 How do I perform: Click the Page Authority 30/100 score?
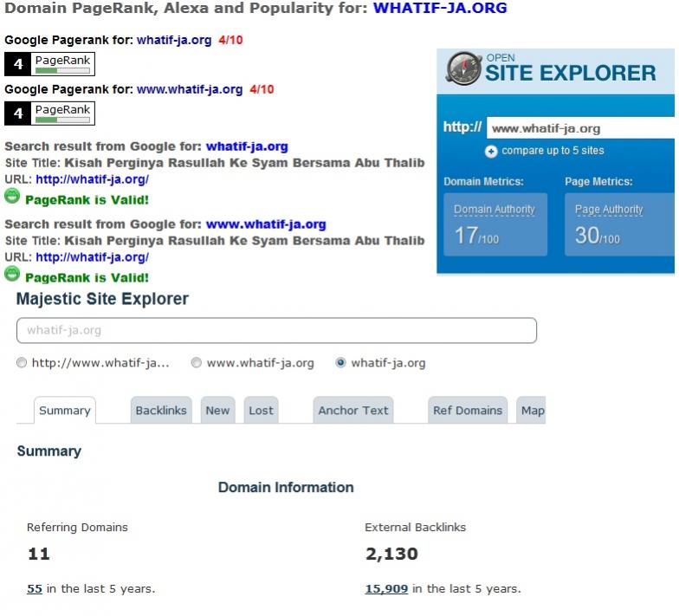tap(598, 236)
